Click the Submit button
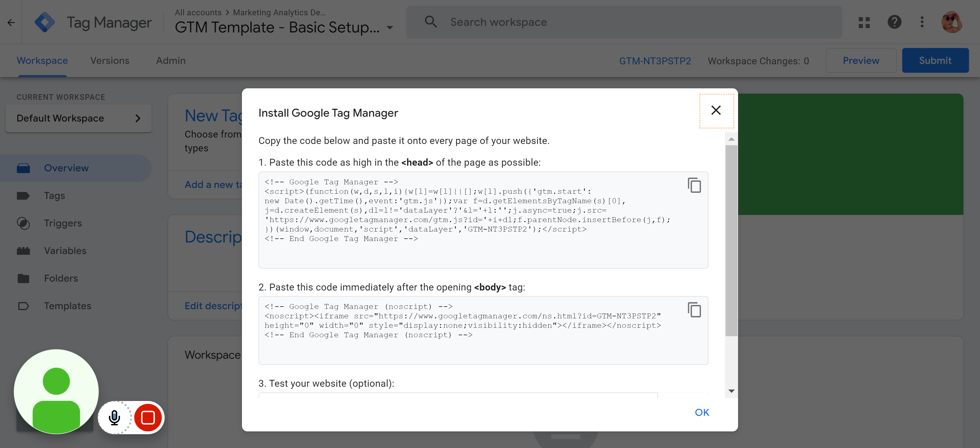This screenshot has width=980, height=448. point(935,60)
